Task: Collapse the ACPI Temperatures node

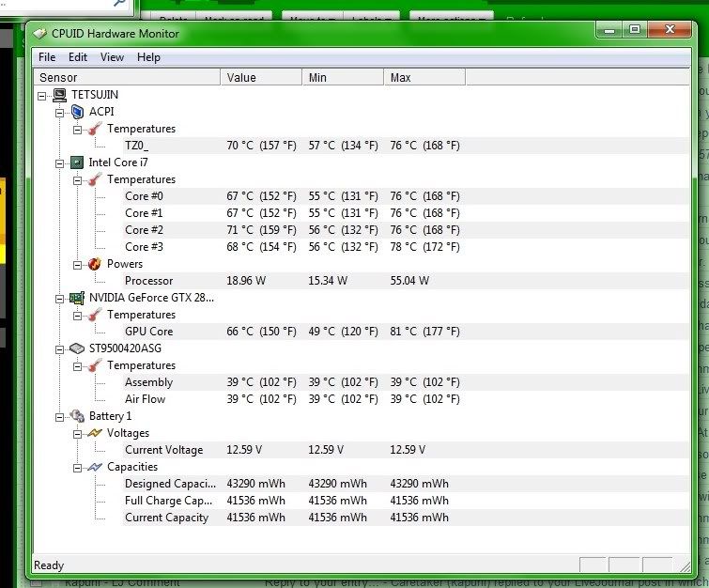Action: point(78,130)
